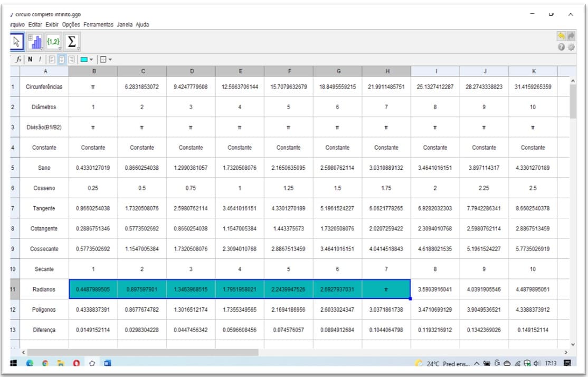The image size is (588, 377).
Task: Expand system tray hidden icons chevron
Action: [477, 363]
